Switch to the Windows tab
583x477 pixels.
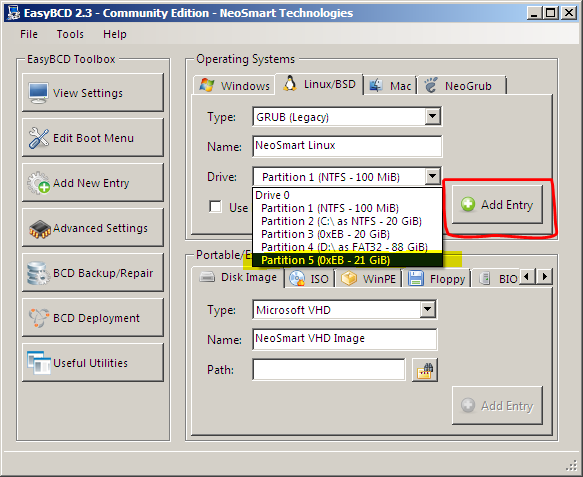(x=235, y=86)
